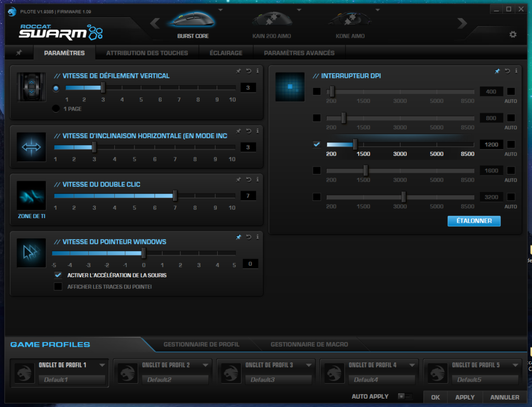Image resolution: width=532 pixels, height=407 pixels.
Task: Click the ROCCAT icon of profile 1
Action: click(24, 373)
